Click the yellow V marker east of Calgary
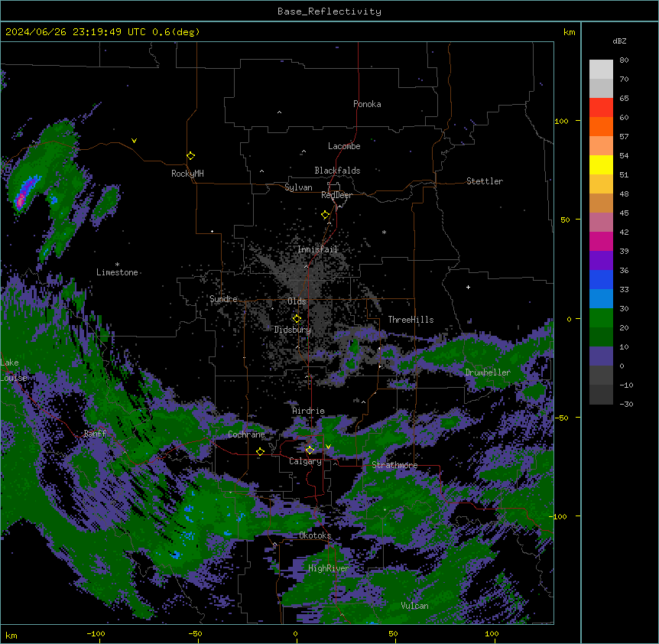Viewport: 659px width, 644px height. coord(328,447)
